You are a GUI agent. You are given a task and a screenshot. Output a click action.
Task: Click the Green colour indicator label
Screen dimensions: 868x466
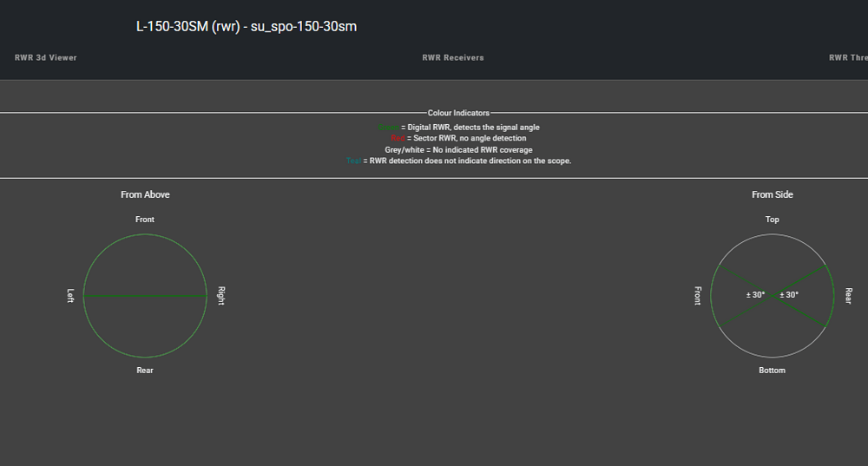point(388,128)
